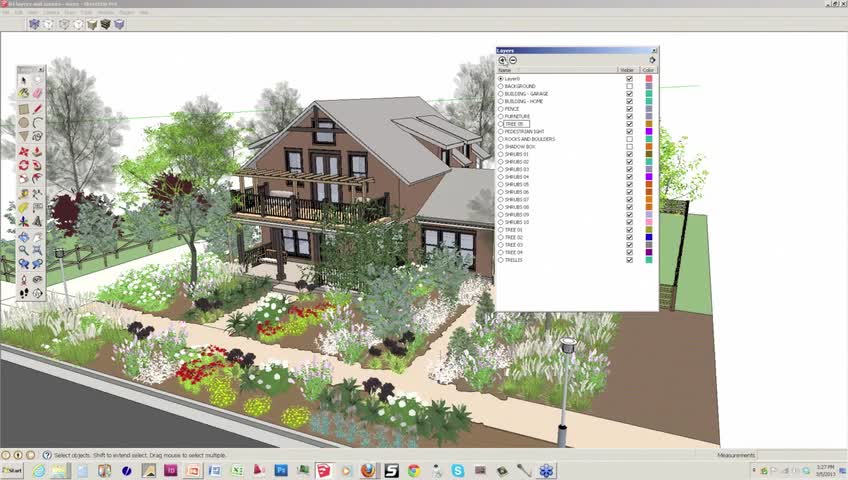Image resolution: width=848 pixels, height=480 pixels.
Task: Open the Windows Start button
Action: (x=12, y=470)
